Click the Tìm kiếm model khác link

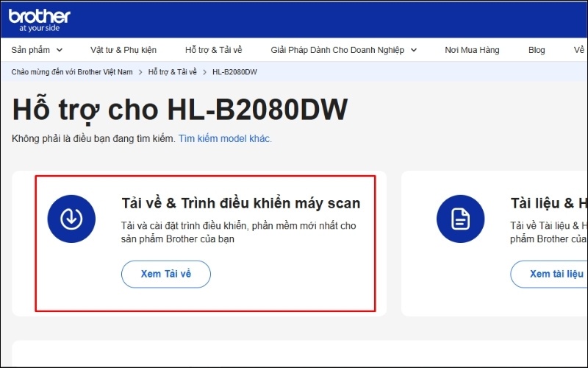click(225, 138)
